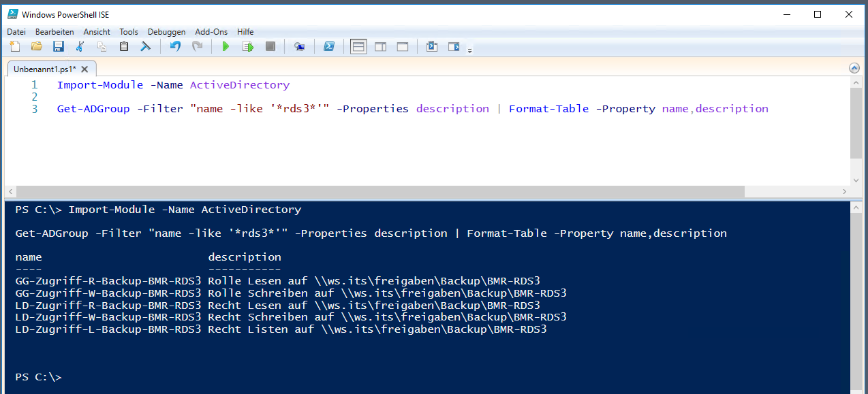Click the 'description' column header in console output
Screen dimensions: 868x394
tap(245, 257)
